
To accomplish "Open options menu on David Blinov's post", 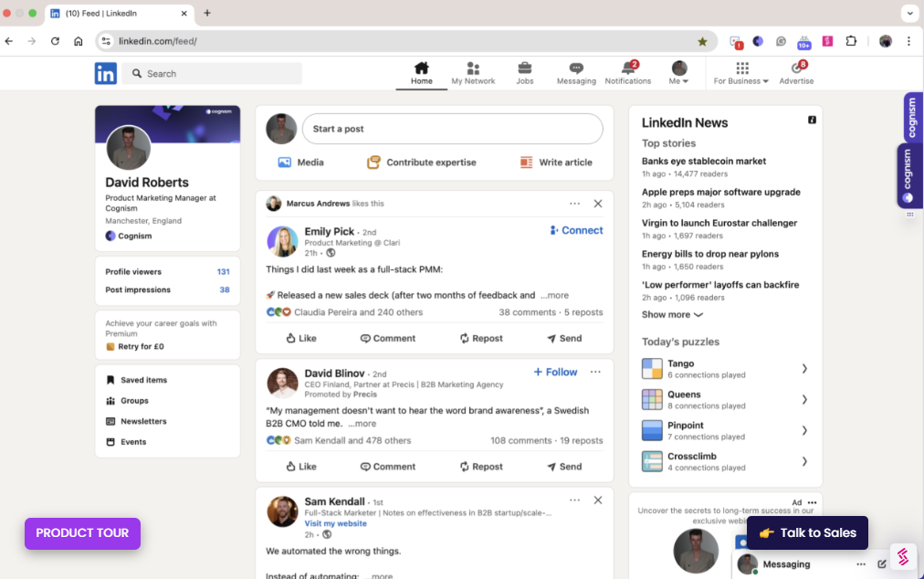I will pyautogui.click(x=595, y=372).
